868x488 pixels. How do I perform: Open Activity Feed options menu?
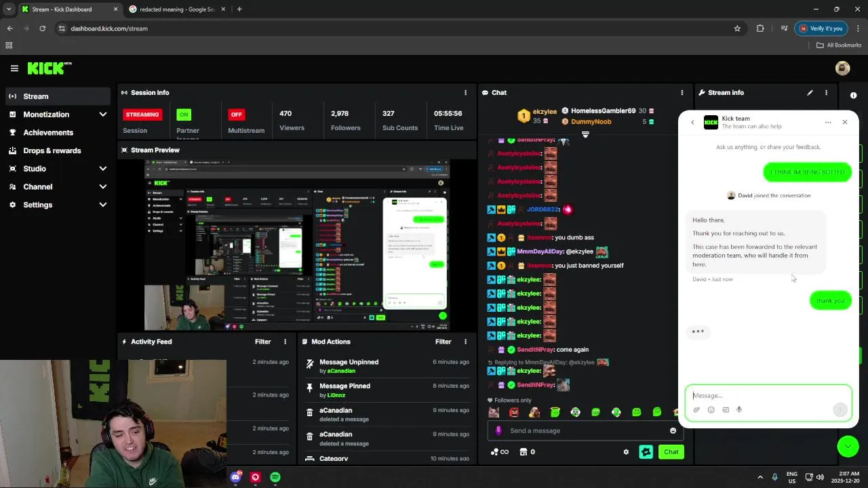pos(285,342)
